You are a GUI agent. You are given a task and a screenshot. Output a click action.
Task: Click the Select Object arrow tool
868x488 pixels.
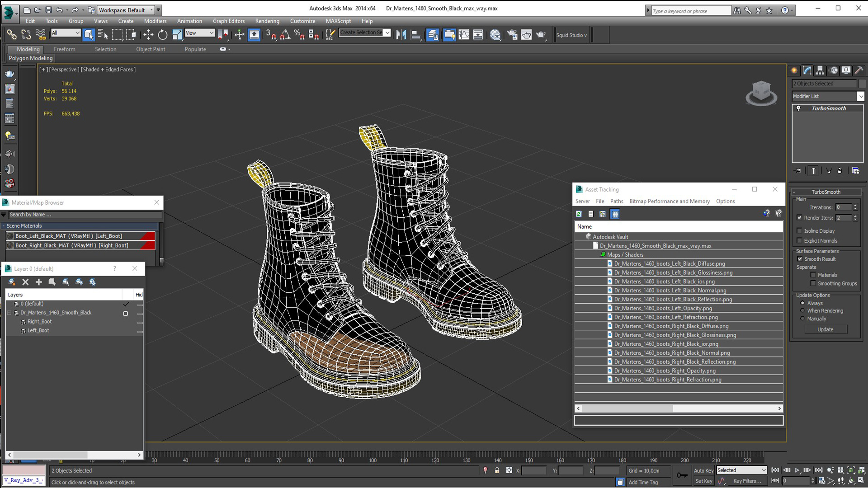pyautogui.click(x=89, y=35)
